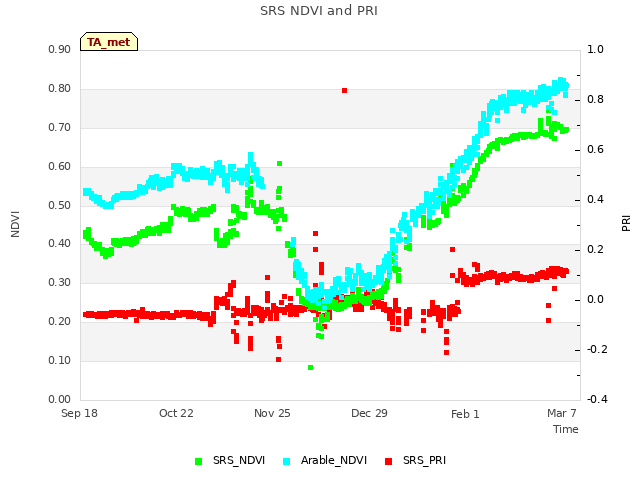Screen dimensions: 640x480
Task: Click the cyan Arable_NDVI legend swatch
Action: [x=287, y=461]
